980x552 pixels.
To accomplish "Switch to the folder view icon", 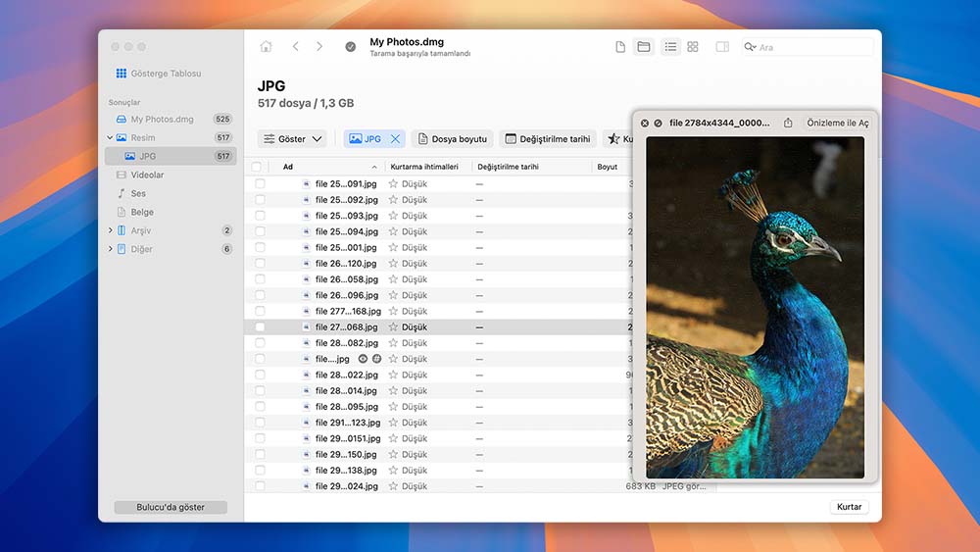I will click(644, 47).
